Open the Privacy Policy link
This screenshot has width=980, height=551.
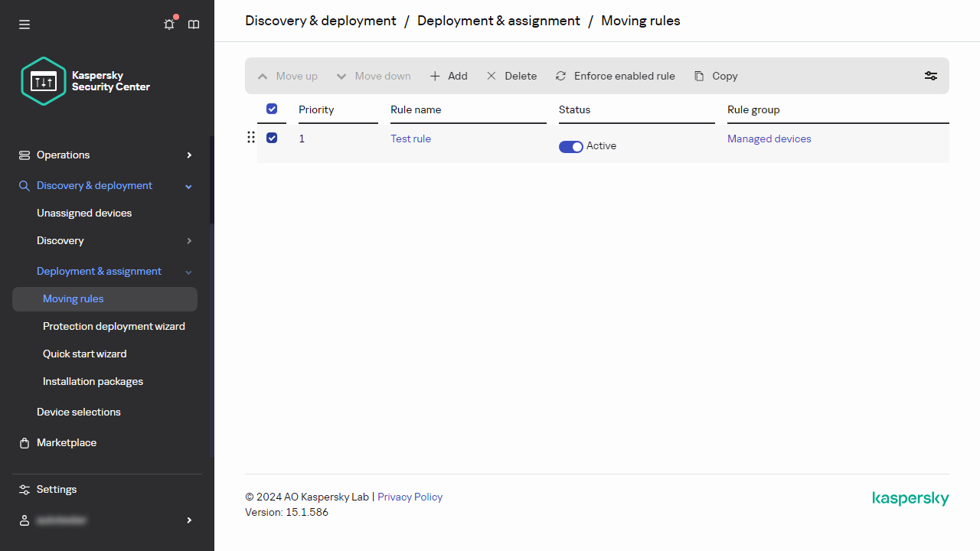tap(410, 497)
